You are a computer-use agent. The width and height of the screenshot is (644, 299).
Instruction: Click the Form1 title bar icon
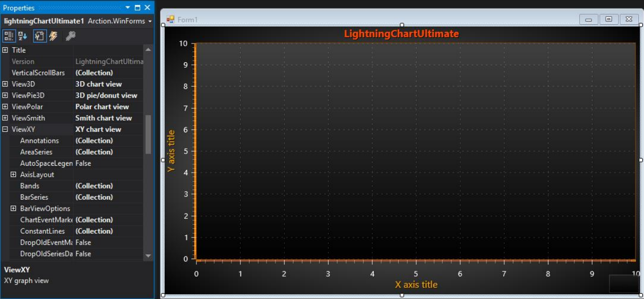[x=170, y=20]
